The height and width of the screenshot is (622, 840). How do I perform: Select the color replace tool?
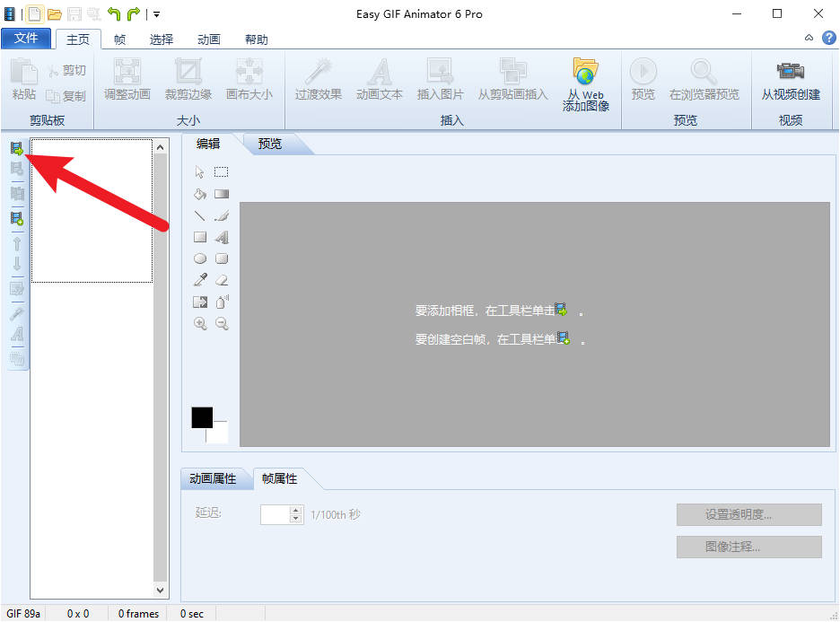200,302
